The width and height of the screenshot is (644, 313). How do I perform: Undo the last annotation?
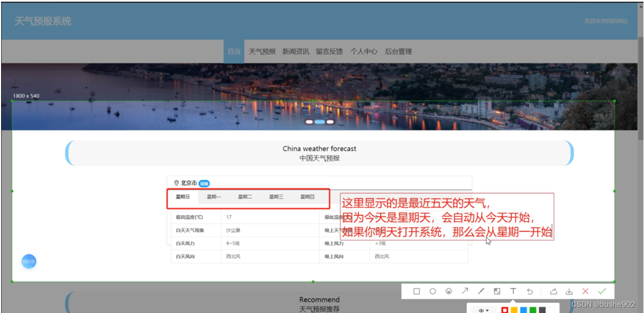point(530,291)
